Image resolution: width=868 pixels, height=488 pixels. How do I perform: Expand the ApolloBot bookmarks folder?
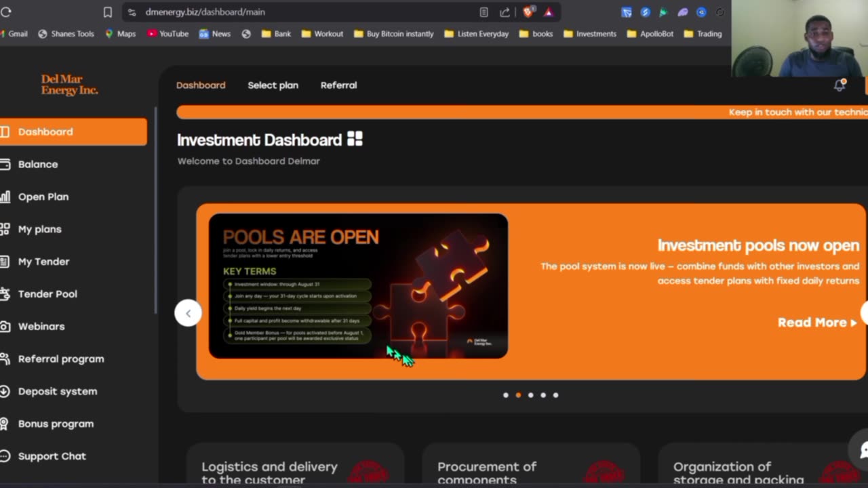click(x=650, y=34)
